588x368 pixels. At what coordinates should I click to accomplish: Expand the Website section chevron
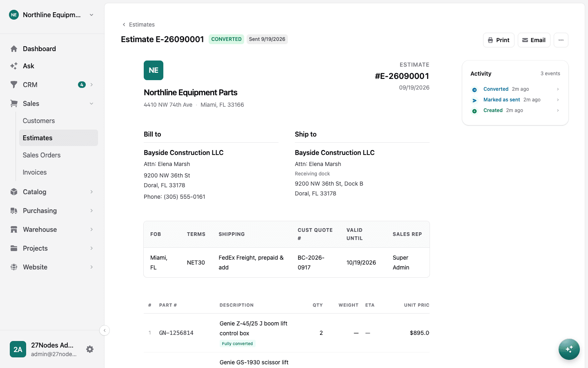pyautogui.click(x=91, y=267)
